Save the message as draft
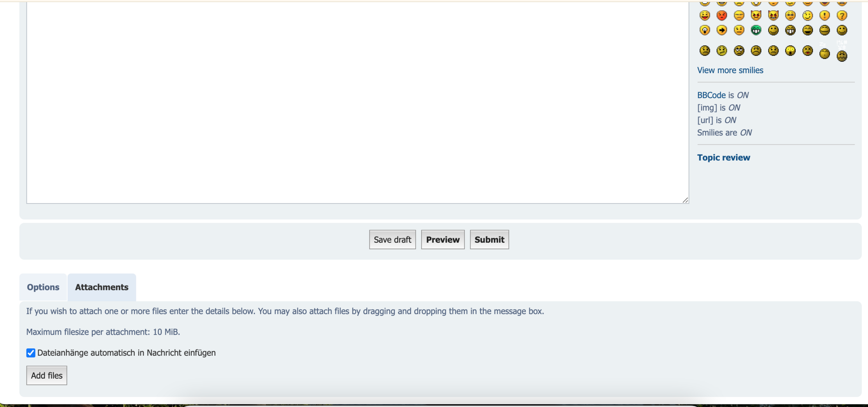Image resolution: width=868 pixels, height=407 pixels. click(392, 239)
